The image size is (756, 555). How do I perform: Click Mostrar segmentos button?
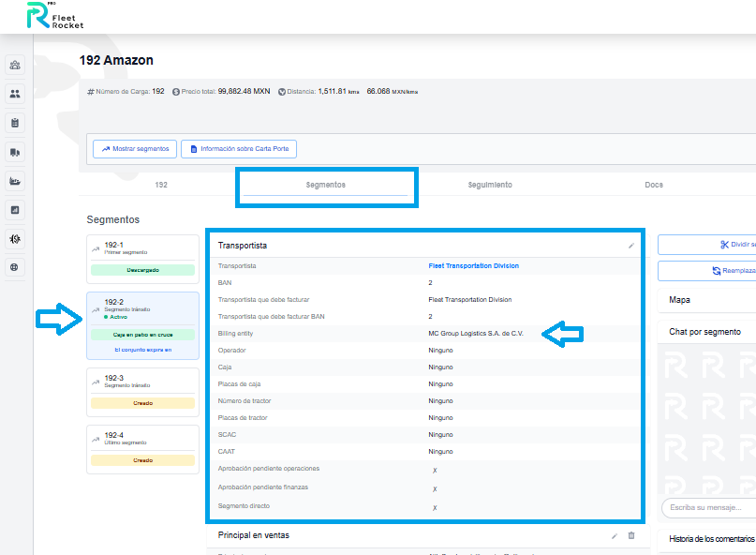(x=135, y=149)
